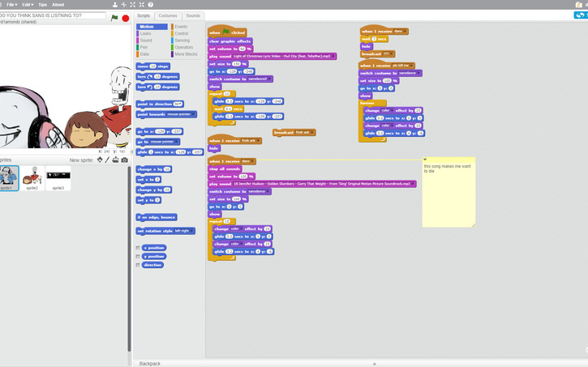Open the 'when I receive plz kill me' dropdown
Image resolution: width=588 pixels, height=367 pixels.
(411, 66)
